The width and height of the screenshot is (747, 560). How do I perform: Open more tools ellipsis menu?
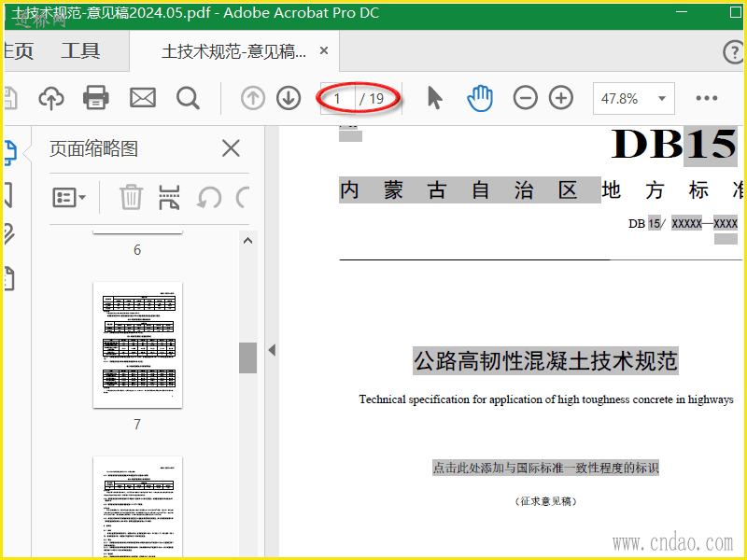pos(707,98)
